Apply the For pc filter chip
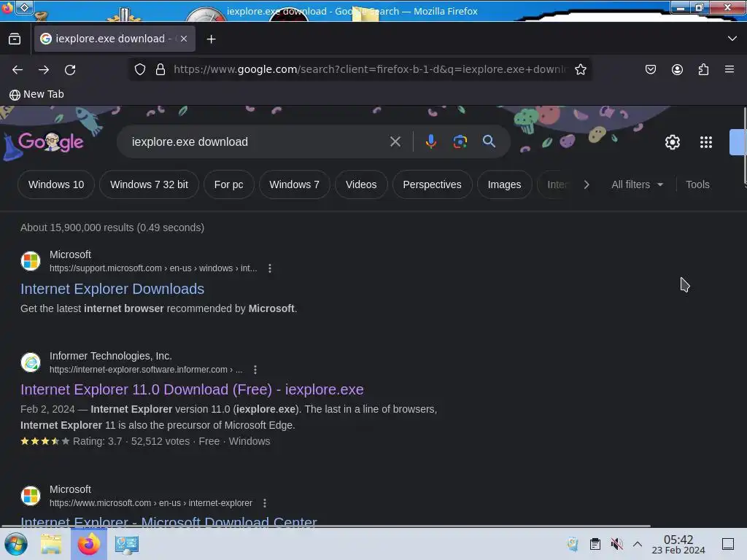 [228, 184]
